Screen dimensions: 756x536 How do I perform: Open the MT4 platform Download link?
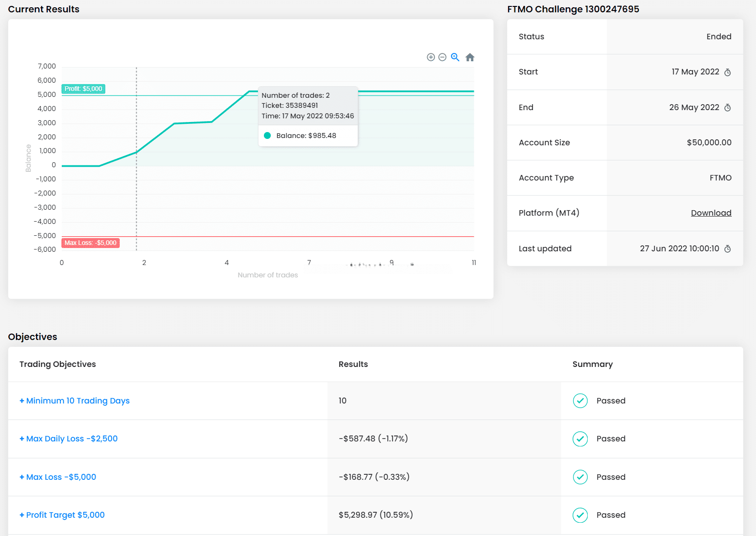(711, 213)
